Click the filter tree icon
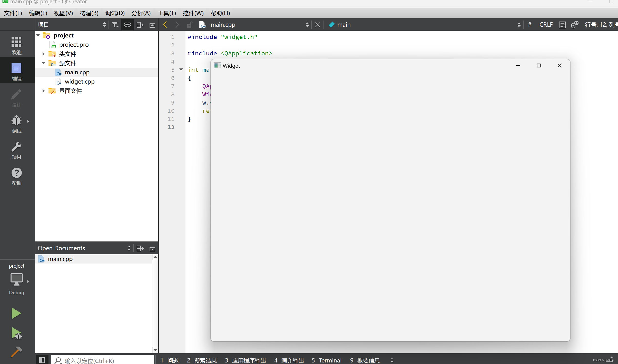 tap(115, 25)
